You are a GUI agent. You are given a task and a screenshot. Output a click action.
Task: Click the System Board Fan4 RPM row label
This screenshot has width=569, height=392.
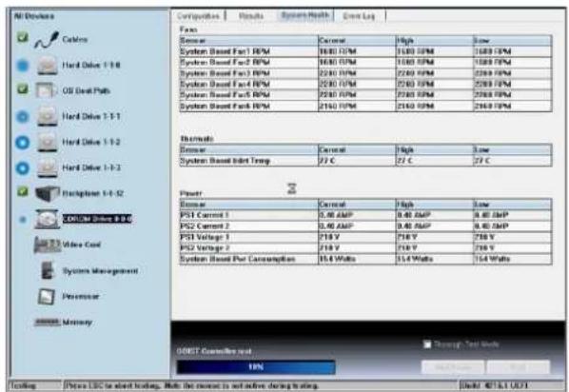point(225,85)
